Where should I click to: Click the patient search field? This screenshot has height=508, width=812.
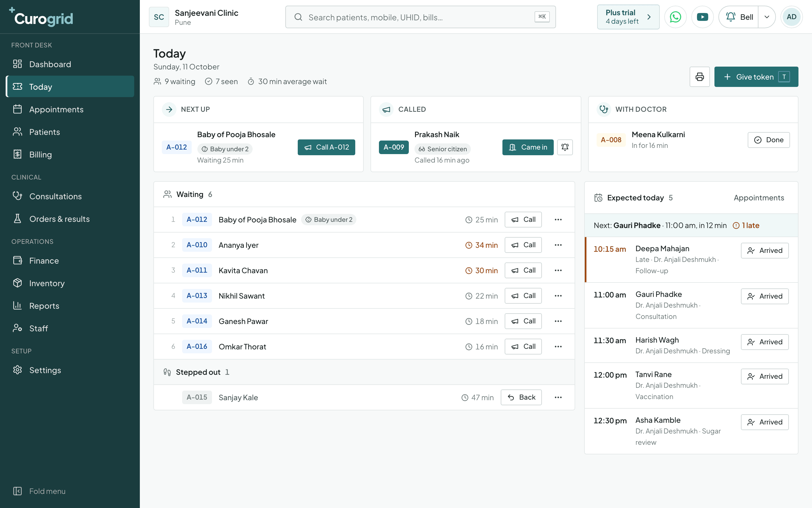tap(420, 17)
